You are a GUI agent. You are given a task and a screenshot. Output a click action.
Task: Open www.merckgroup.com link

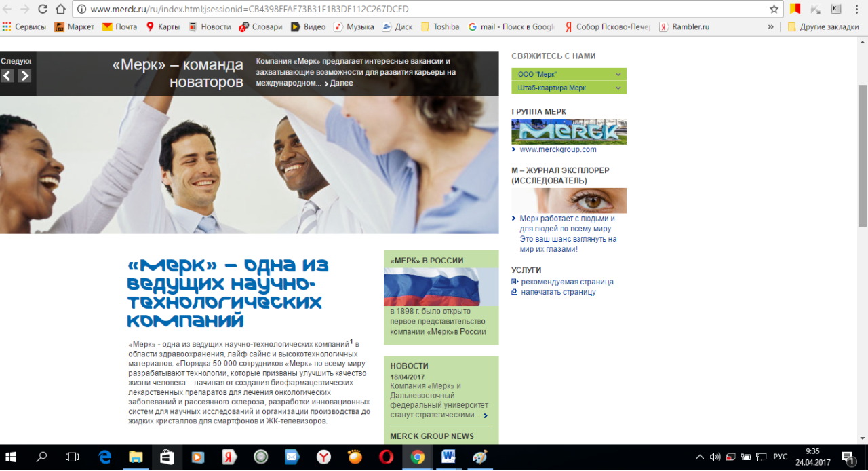pos(557,150)
